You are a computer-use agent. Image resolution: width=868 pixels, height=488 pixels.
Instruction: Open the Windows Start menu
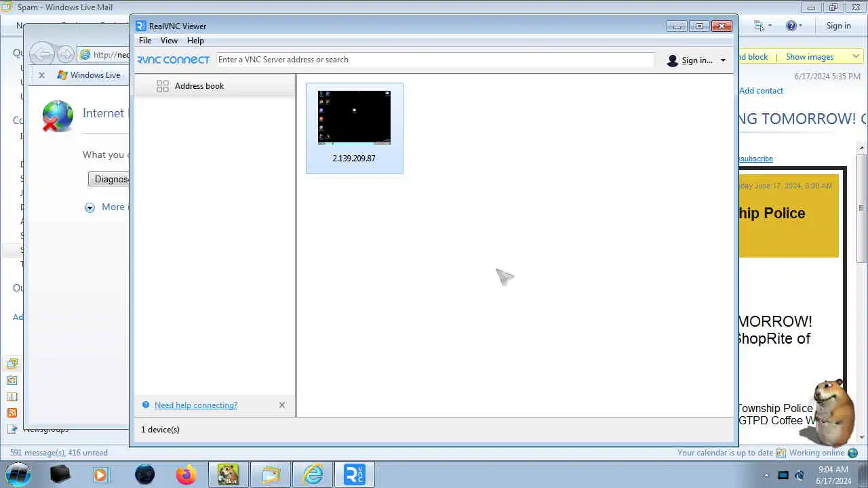[x=18, y=474]
